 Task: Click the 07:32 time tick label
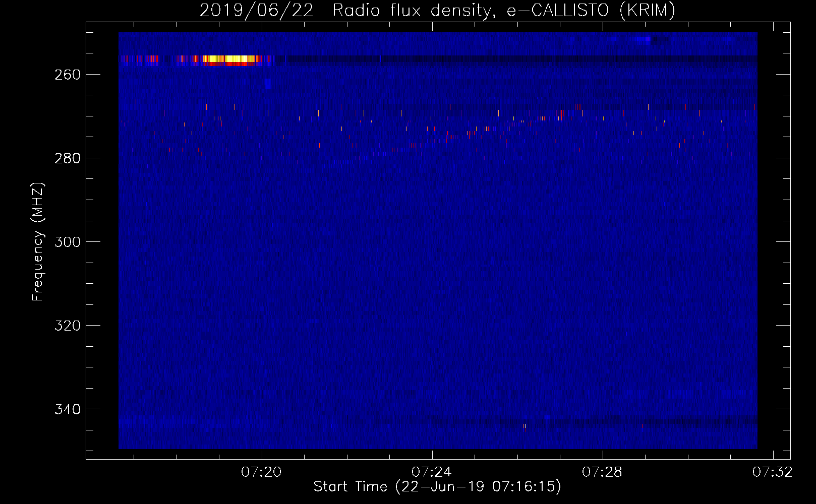click(773, 472)
